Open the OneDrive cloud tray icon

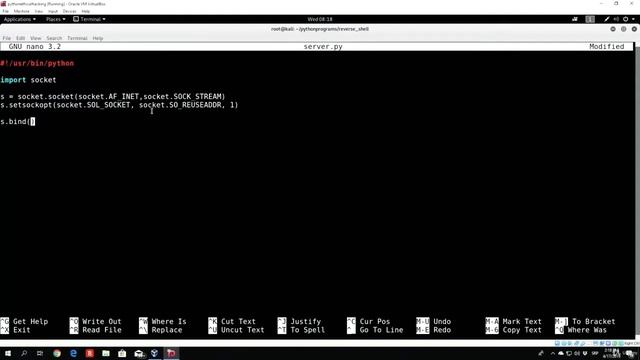(x=561, y=353)
